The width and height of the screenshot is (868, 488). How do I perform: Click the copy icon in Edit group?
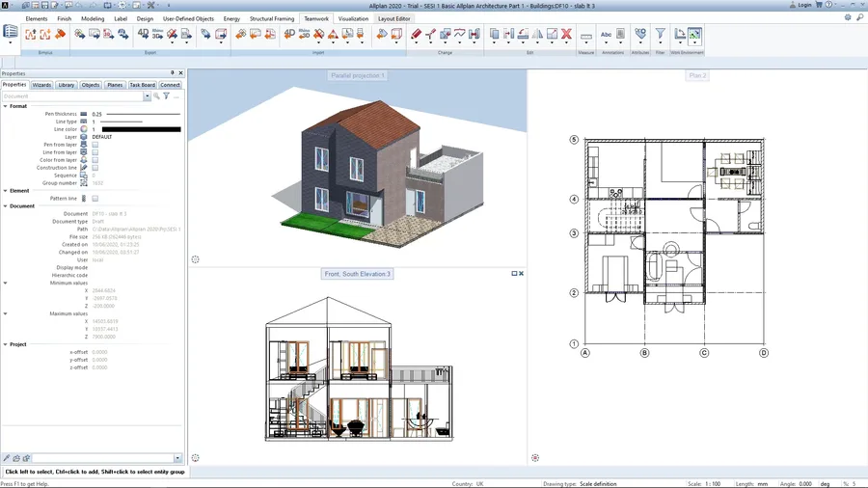[495, 35]
